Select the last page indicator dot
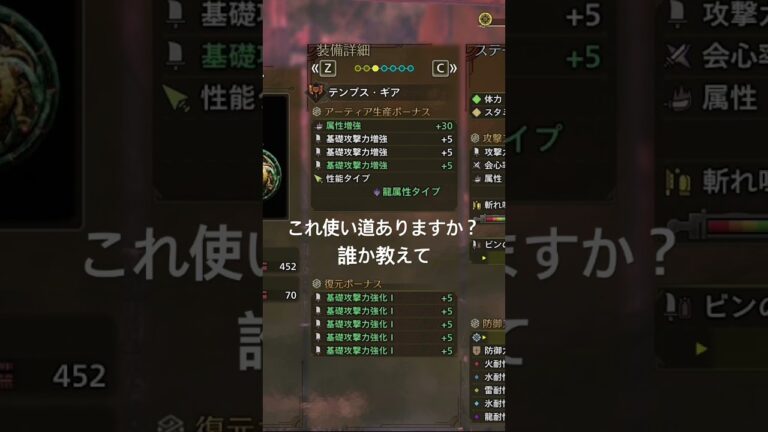 (410, 69)
